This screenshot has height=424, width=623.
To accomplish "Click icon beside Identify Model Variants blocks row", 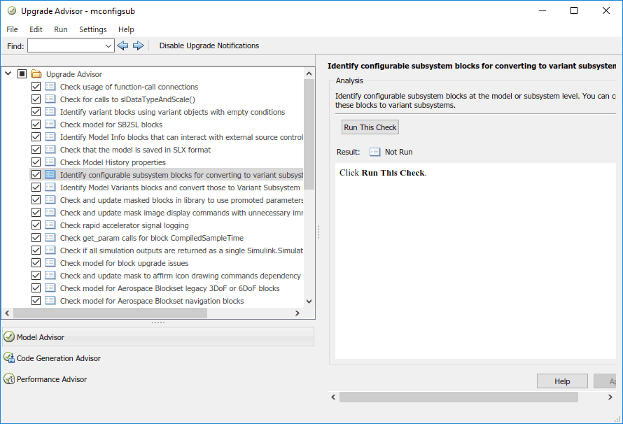I will click(x=50, y=187).
